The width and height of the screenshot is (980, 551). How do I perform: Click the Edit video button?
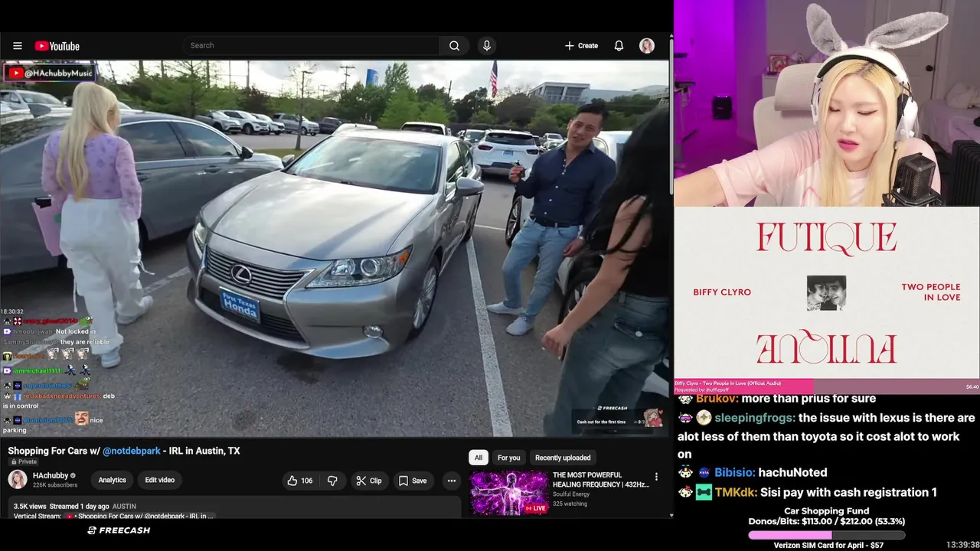(160, 480)
